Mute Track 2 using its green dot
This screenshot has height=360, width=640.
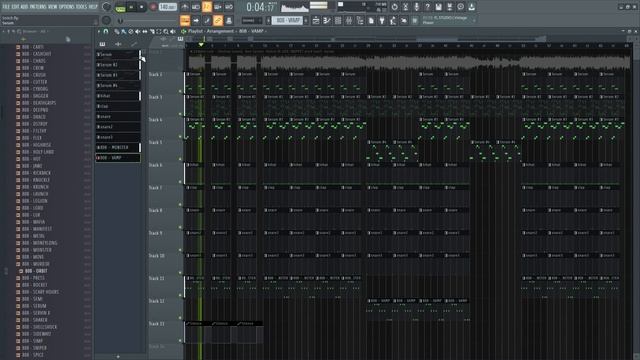(x=180, y=91)
